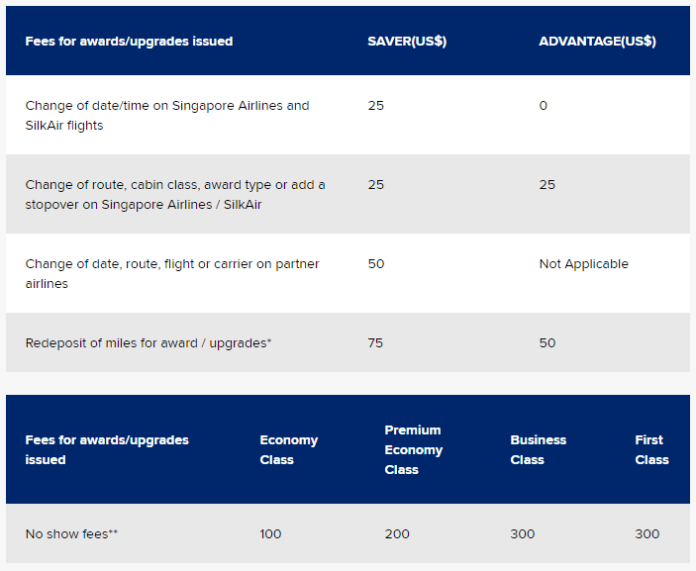Select the first table's "Fees for awards/upgrades issued" header
The width and height of the screenshot is (696, 571).
click(x=129, y=41)
